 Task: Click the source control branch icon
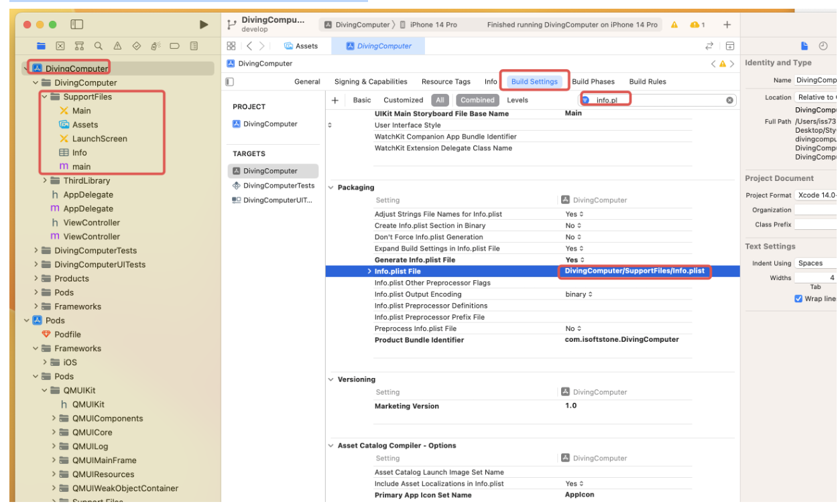(x=232, y=25)
